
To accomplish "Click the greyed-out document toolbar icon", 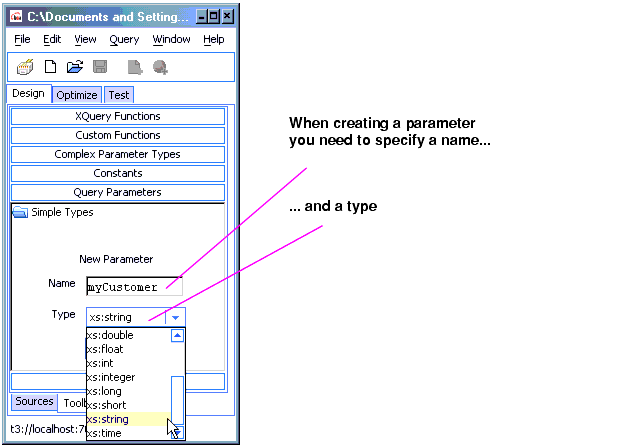I will [135, 67].
